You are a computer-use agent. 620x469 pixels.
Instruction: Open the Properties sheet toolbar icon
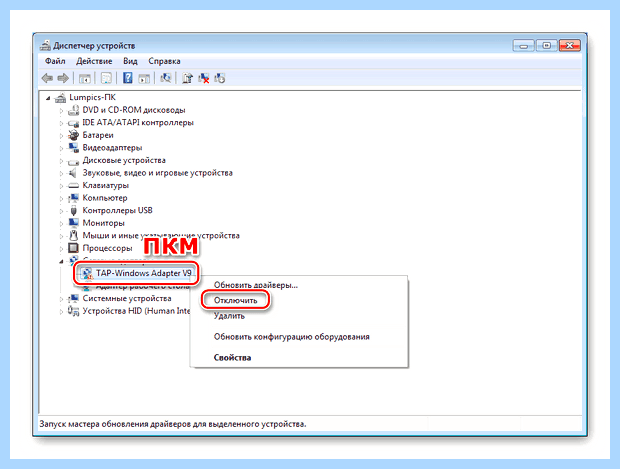coord(106,78)
